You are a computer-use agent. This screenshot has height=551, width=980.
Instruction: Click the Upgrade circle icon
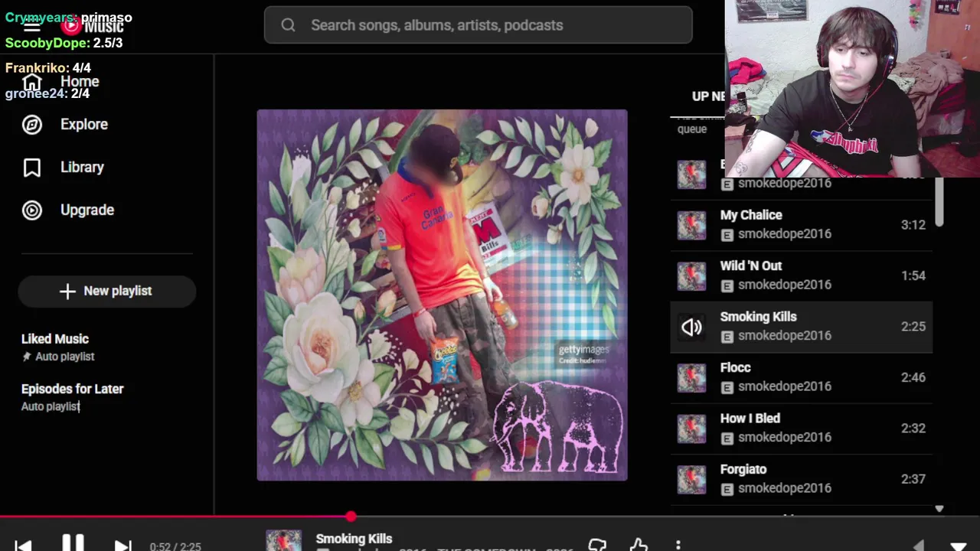click(x=32, y=210)
